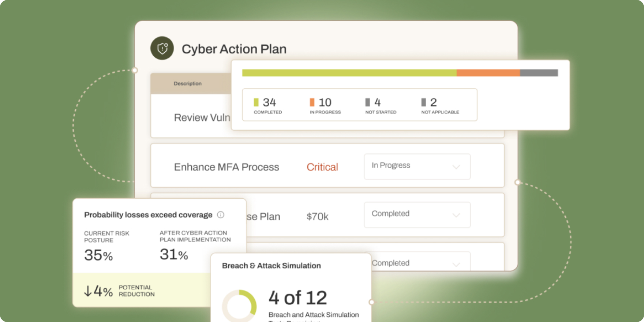
Task: Click the info icon beside Probability losses heading
Action: pyautogui.click(x=221, y=215)
